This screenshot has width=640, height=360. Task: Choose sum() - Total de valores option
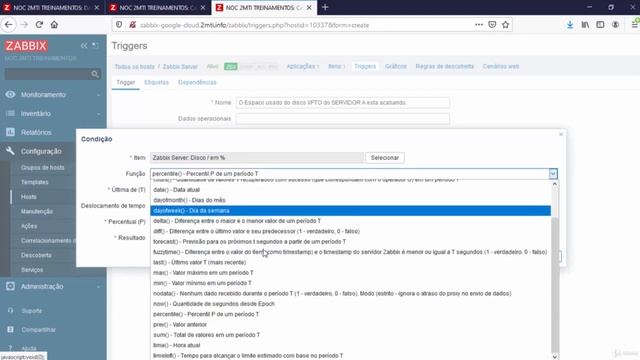coord(351,335)
